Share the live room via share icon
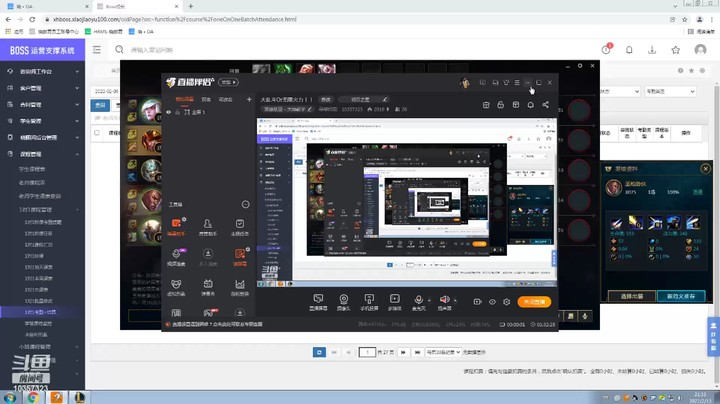The image size is (720, 404). tap(546, 105)
